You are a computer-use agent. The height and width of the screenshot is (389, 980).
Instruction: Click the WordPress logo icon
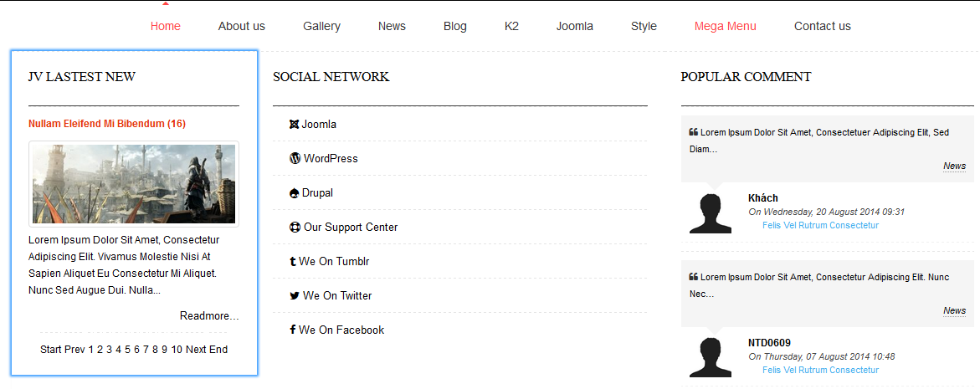coord(295,159)
